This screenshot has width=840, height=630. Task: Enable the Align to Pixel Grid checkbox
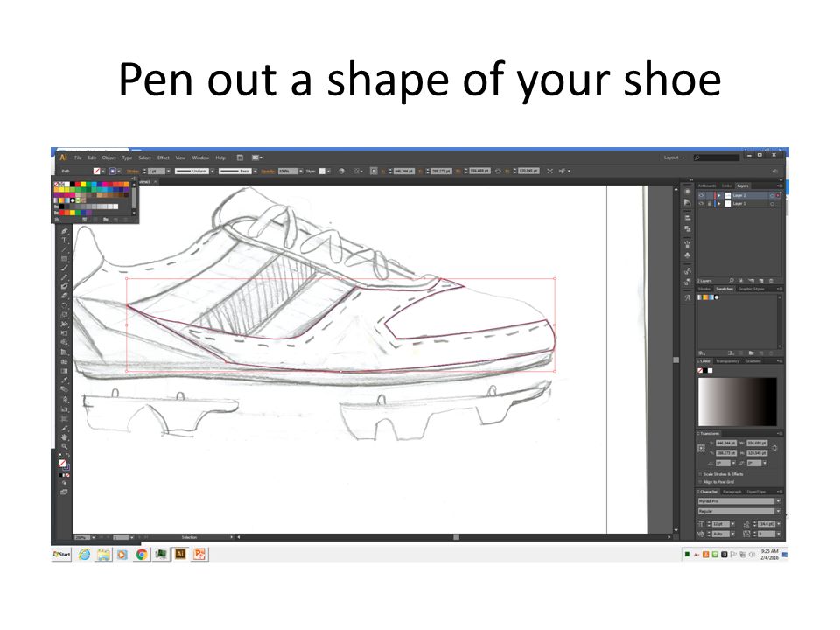tap(700, 482)
